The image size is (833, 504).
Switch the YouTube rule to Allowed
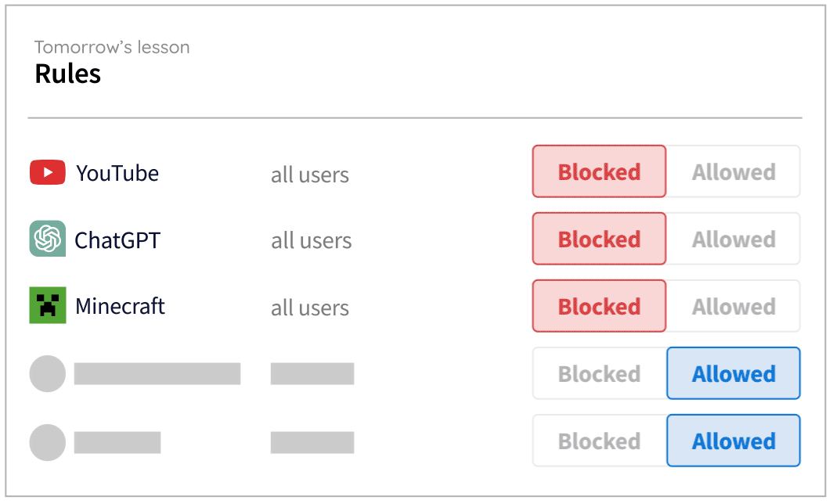tap(733, 171)
